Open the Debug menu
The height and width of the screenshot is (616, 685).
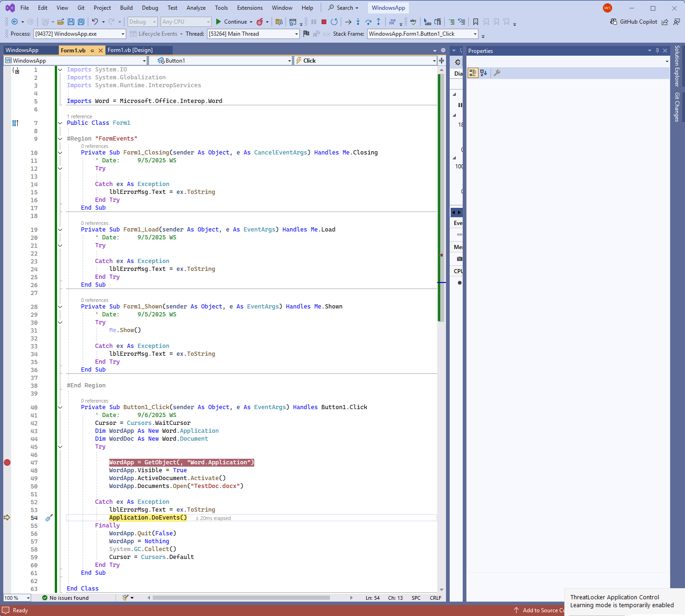pyautogui.click(x=150, y=8)
